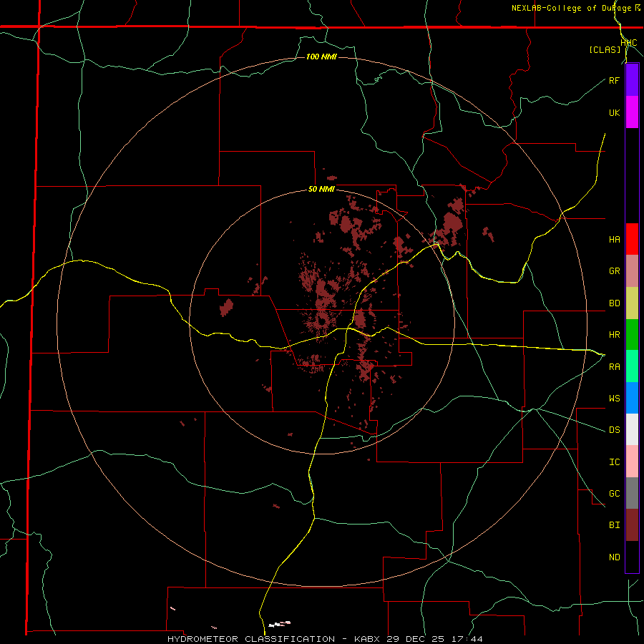The width and height of the screenshot is (644, 644).
Task: Click the GR legend color swatch
Action: 632,271
